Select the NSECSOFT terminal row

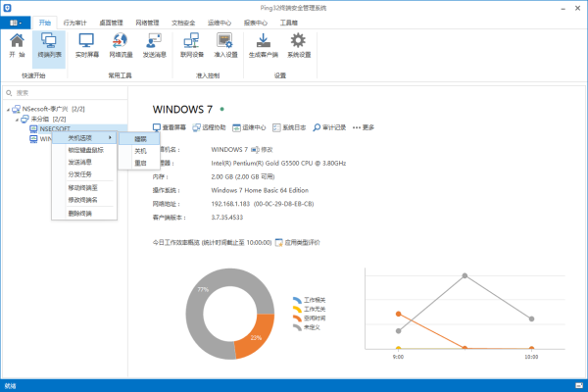click(x=78, y=128)
